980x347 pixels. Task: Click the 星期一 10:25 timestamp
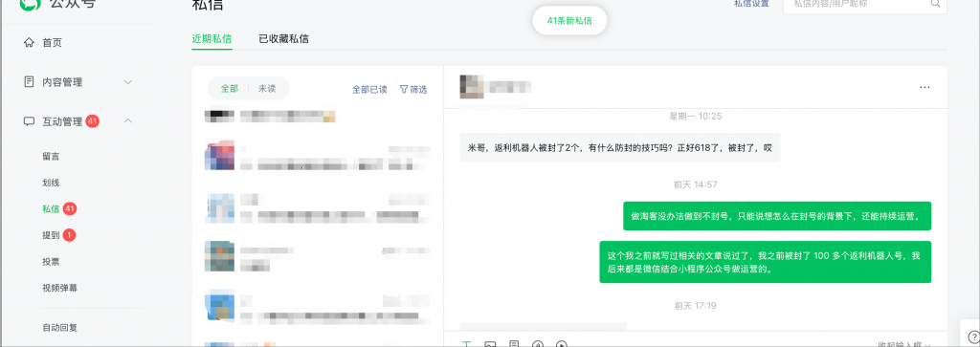coord(695,116)
